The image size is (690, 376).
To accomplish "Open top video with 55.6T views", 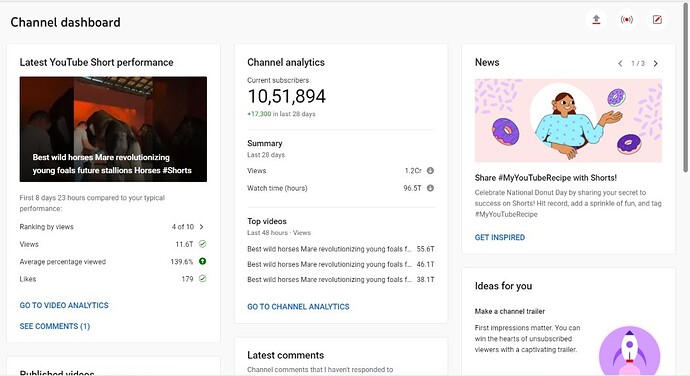I will (x=341, y=249).
